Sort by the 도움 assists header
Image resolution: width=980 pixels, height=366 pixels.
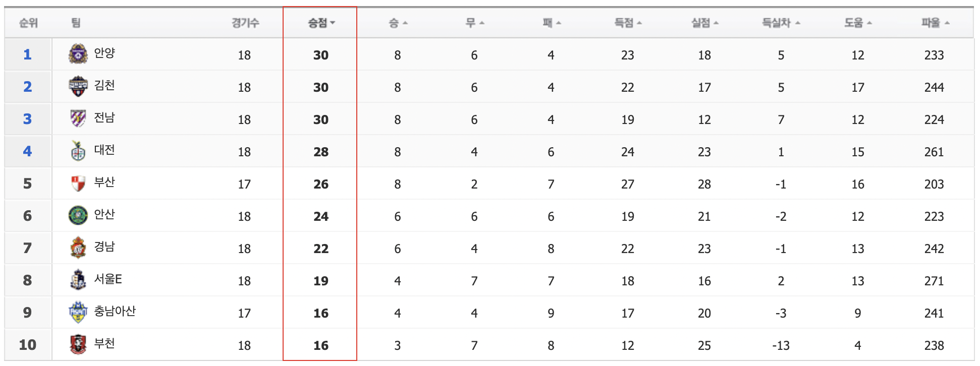(858, 23)
